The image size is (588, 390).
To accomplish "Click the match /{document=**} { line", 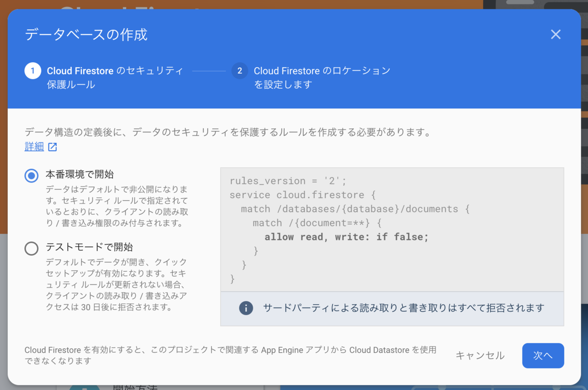I will pos(317,223).
